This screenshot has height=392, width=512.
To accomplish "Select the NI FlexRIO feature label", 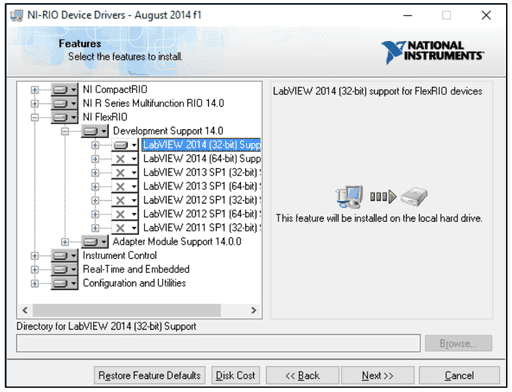I will [105, 117].
